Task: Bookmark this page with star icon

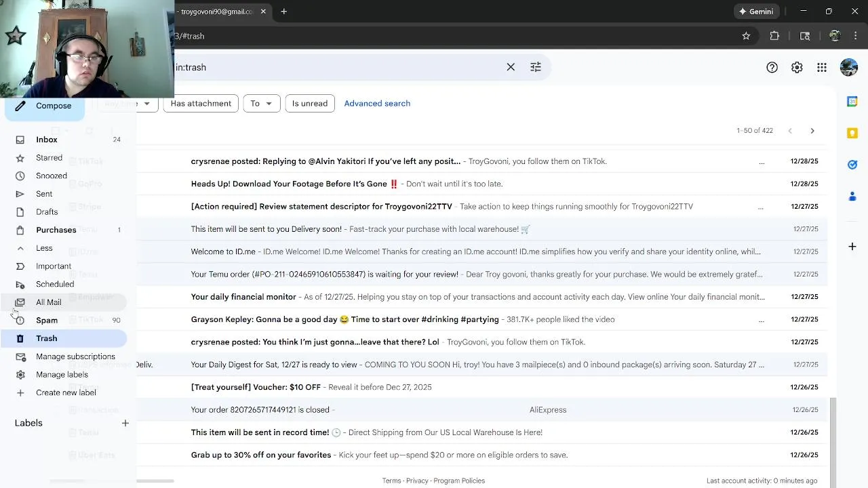Action: click(746, 36)
